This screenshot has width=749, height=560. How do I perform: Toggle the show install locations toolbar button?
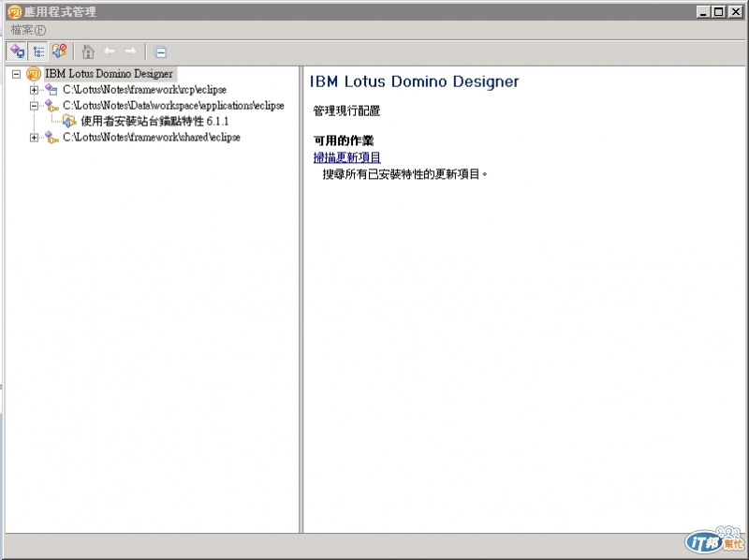[17, 52]
